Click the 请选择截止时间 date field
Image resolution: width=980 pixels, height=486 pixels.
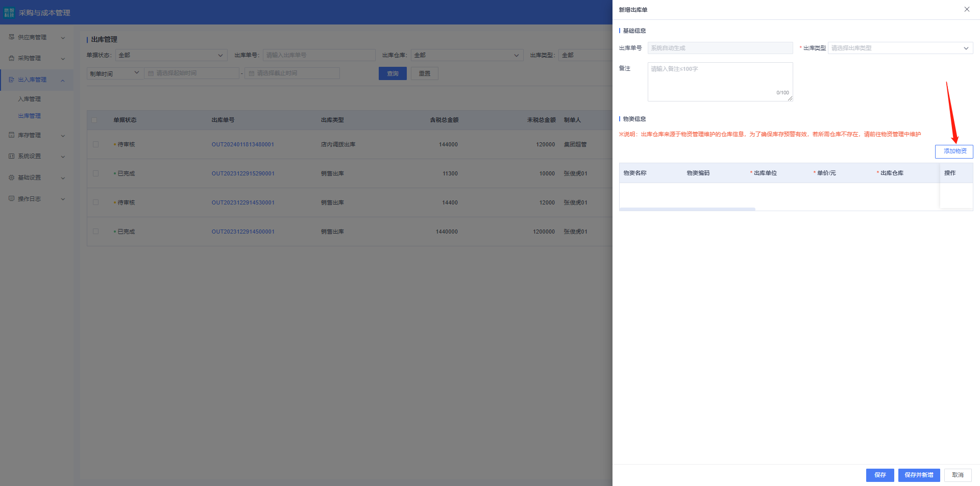(x=292, y=73)
